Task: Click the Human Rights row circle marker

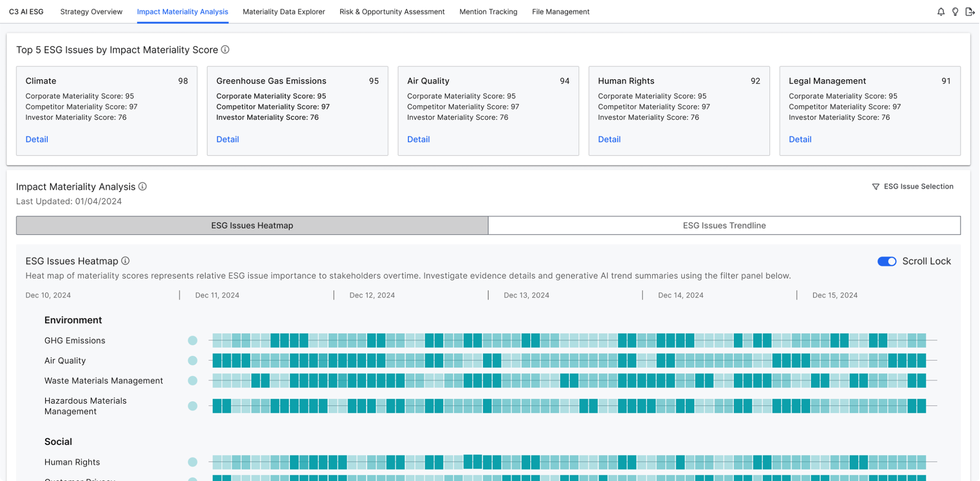Action: pyautogui.click(x=193, y=462)
